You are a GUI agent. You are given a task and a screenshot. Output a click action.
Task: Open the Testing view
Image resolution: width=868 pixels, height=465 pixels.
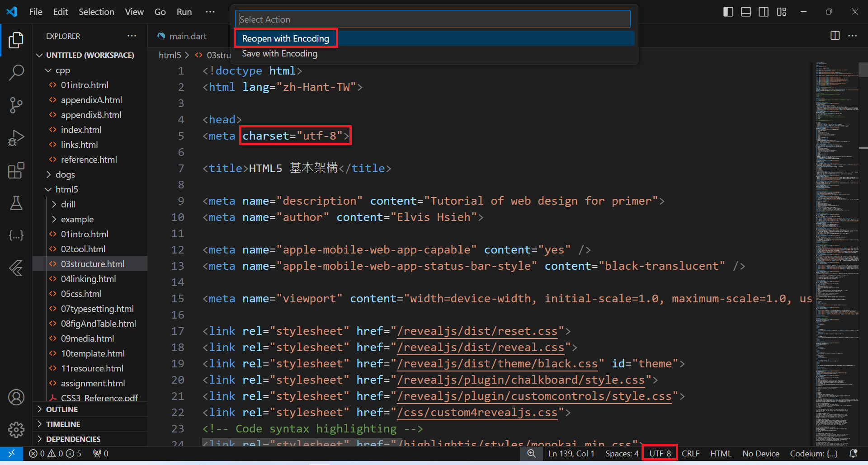16,203
